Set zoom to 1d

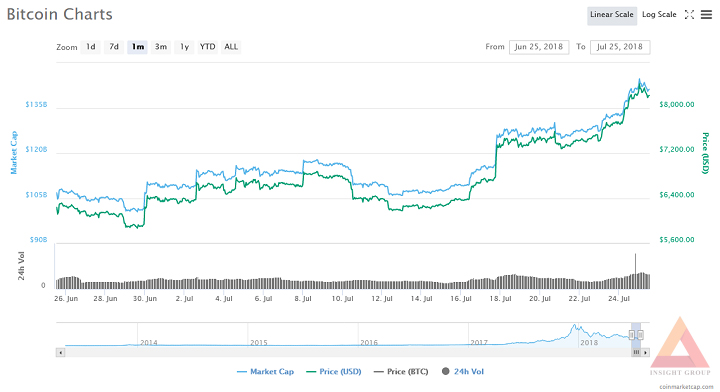click(x=91, y=47)
